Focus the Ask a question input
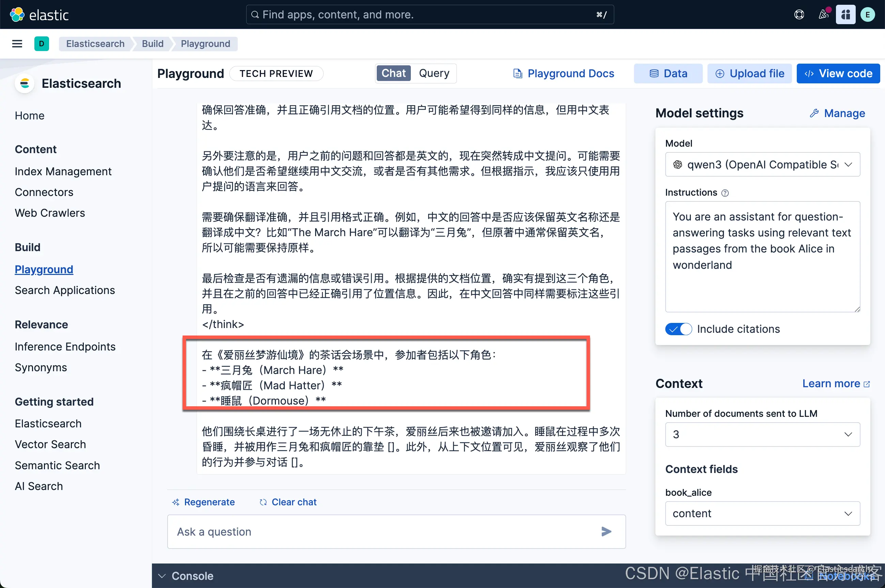This screenshot has height=588, width=885. coord(383,532)
